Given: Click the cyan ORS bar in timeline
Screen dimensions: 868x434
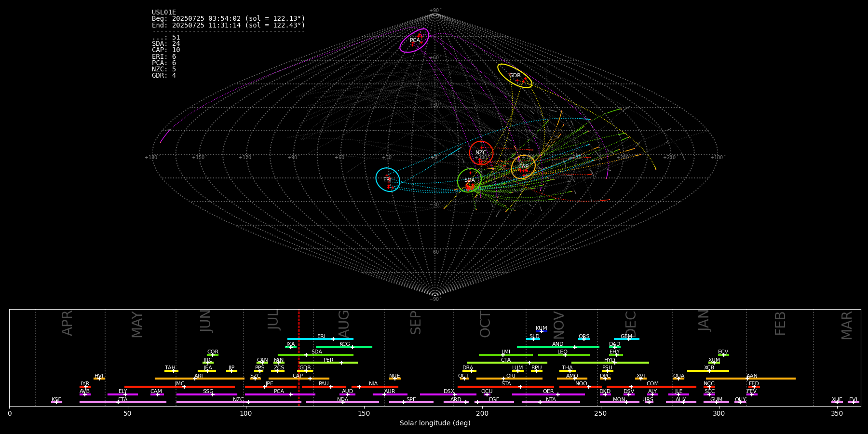Looking at the screenshot, I should [x=584, y=339].
